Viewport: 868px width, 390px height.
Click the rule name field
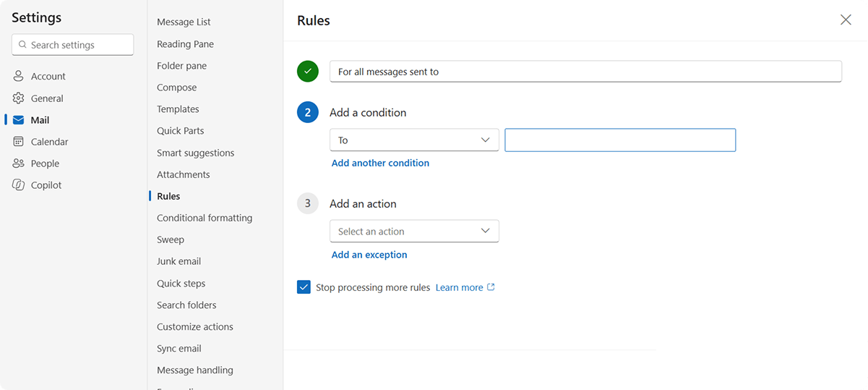(x=585, y=72)
